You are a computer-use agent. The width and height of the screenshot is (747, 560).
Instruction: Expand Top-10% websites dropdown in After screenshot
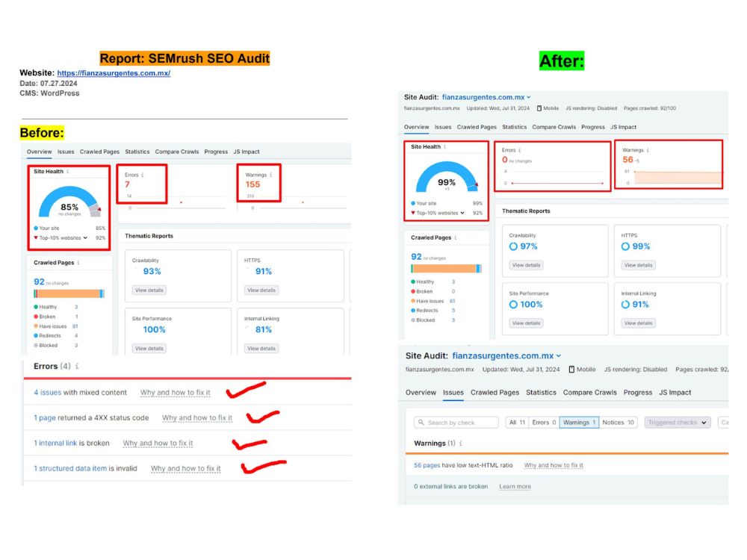(462, 213)
